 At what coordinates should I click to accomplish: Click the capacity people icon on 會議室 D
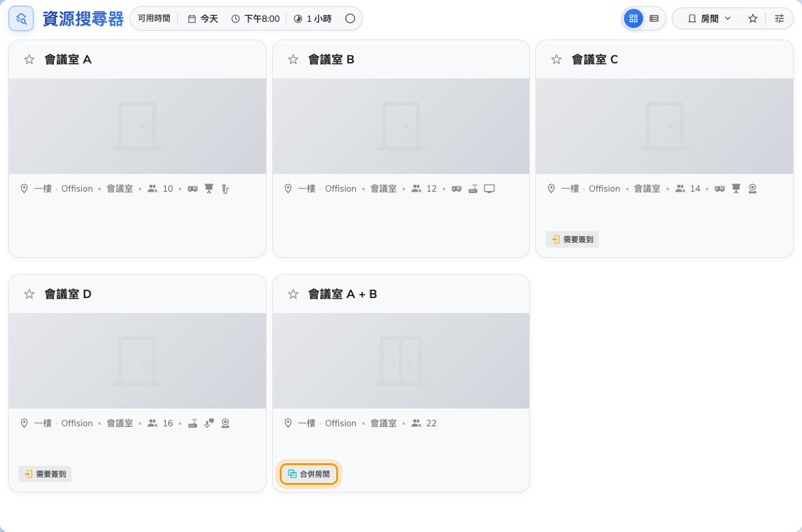153,423
